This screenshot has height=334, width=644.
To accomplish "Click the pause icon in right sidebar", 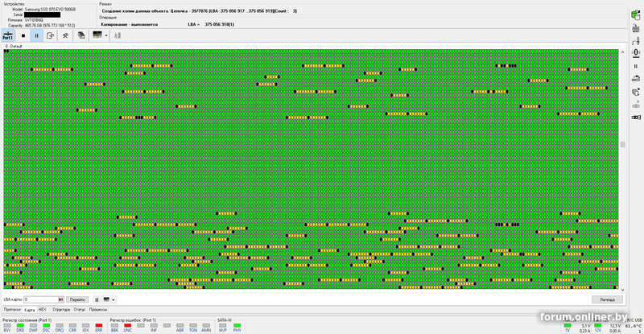I will (636, 66).
